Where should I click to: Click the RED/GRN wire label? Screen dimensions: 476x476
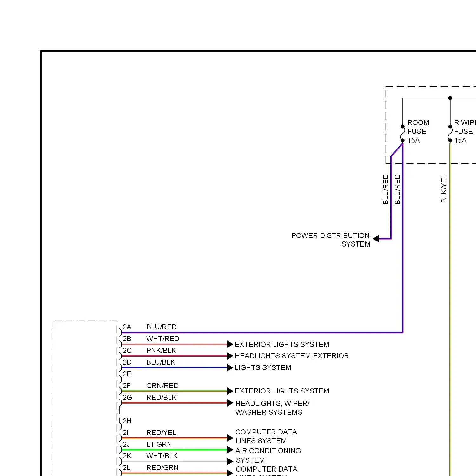tap(162, 467)
